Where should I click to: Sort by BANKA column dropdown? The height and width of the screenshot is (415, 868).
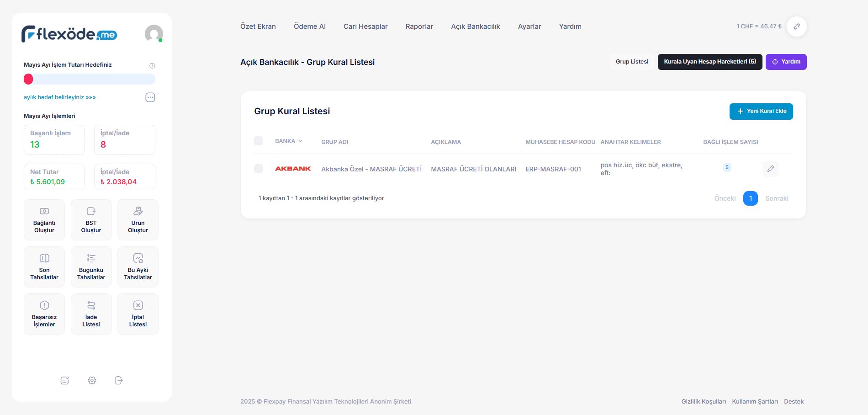point(289,141)
